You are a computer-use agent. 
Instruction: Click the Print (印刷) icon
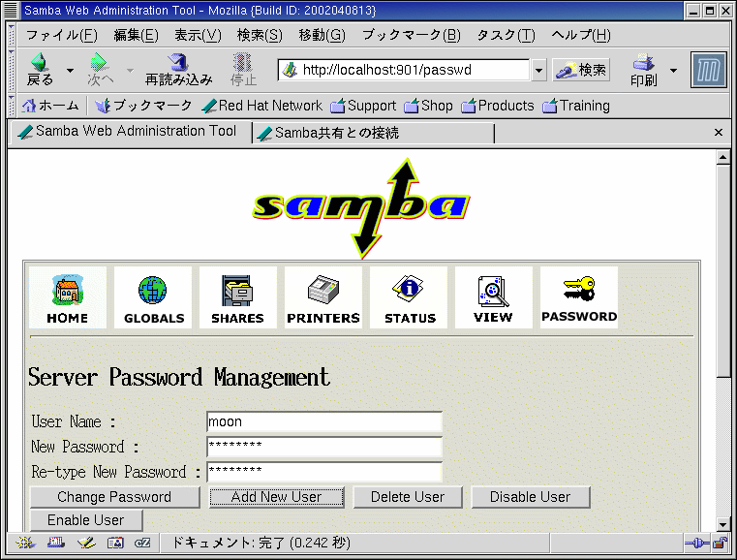pyautogui.click(x=643, y=70)
